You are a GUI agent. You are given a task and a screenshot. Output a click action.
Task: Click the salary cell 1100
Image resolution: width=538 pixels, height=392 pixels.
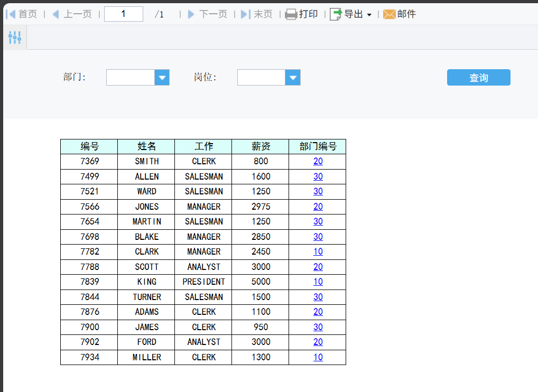pos(261,312)
